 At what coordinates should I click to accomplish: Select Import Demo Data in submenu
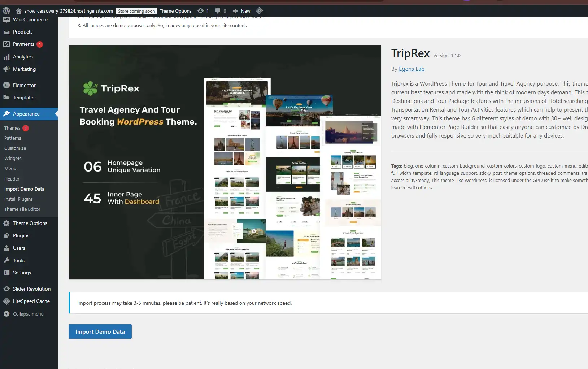pos(24,189)
